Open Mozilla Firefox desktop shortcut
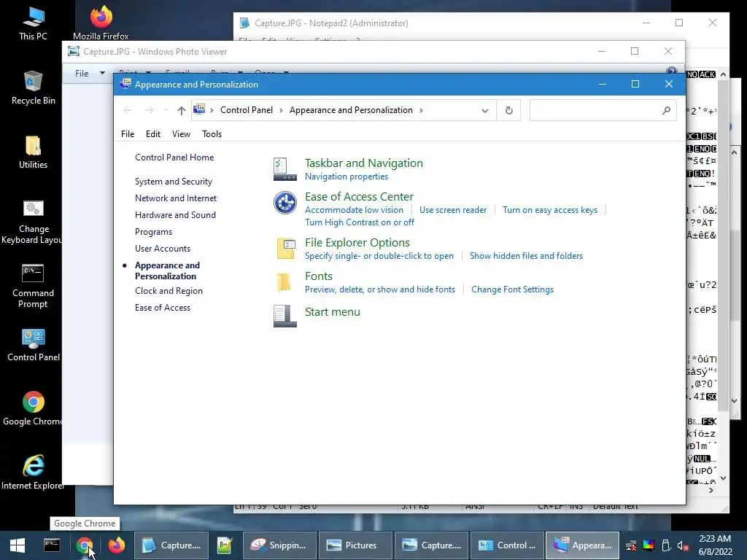The height and width of the screenshot is (560, 747). click(x=101, y=23)
